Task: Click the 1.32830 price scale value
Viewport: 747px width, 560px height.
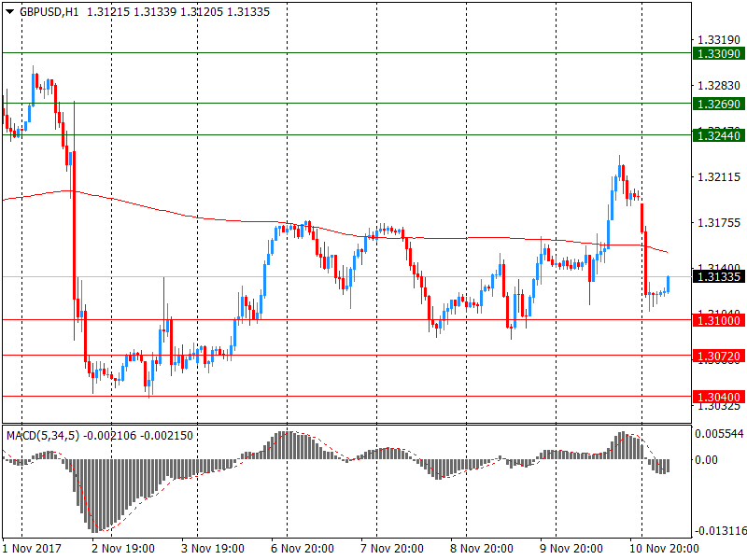Action: [x=719, y=86]
